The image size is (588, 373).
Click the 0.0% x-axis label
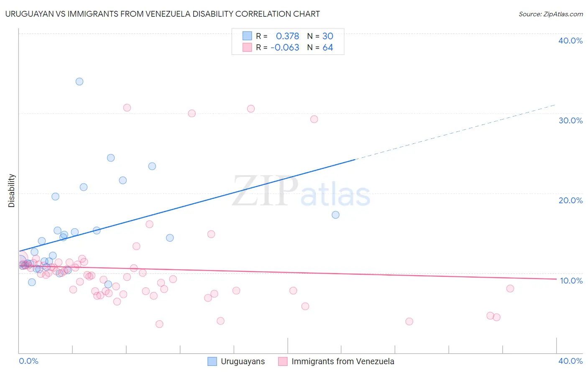28,361
